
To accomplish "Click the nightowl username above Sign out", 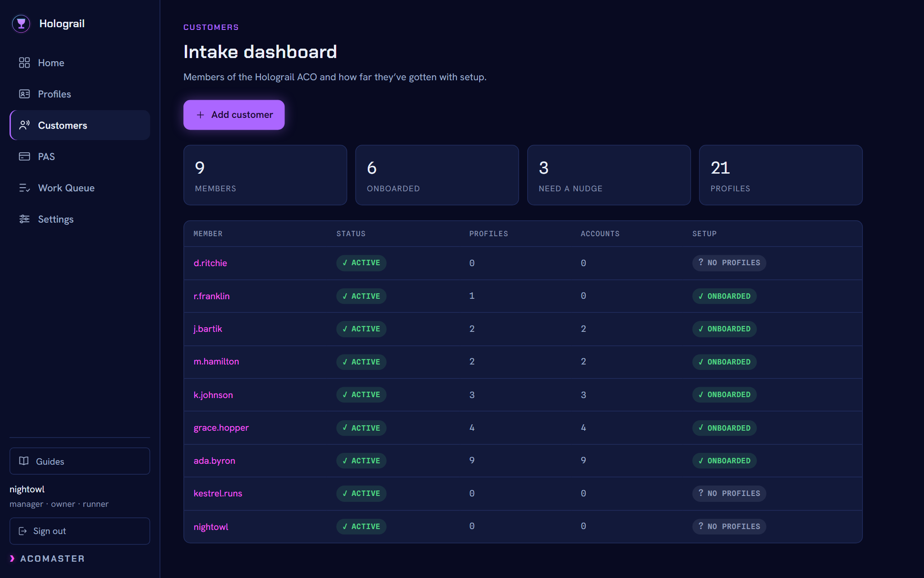I will (27, 489).
